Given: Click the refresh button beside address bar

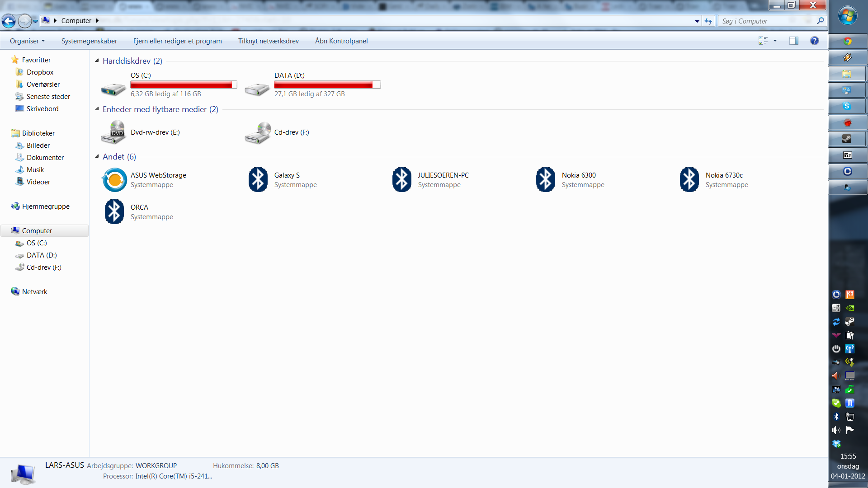Looking at the screenshot, I should [x=708, y=21].
